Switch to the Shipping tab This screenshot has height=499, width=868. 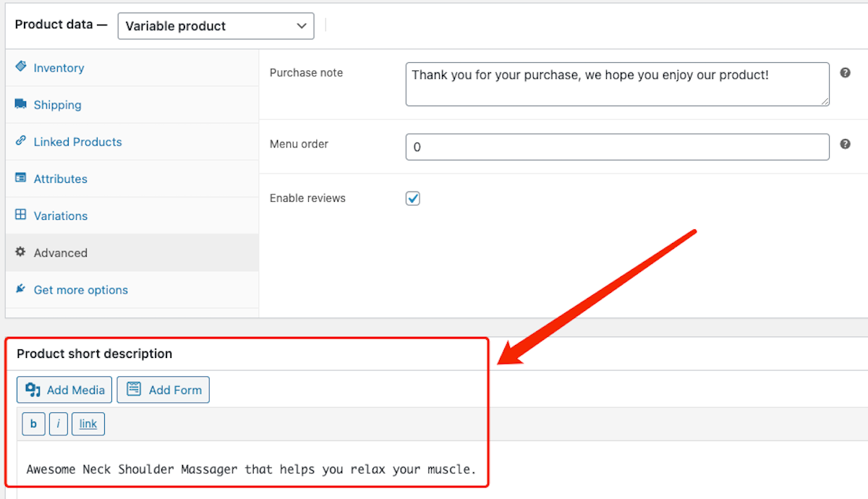coord(132,105)
